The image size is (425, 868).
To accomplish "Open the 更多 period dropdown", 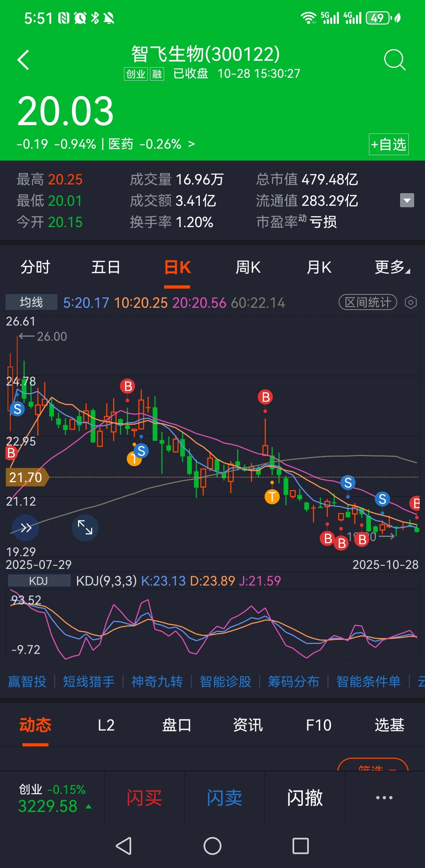I will point(392,268).
